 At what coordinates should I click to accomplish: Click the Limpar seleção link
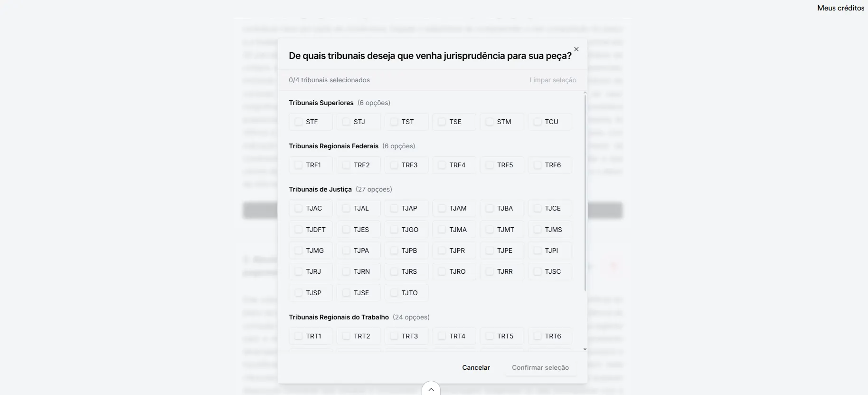(x=553, y=80)
